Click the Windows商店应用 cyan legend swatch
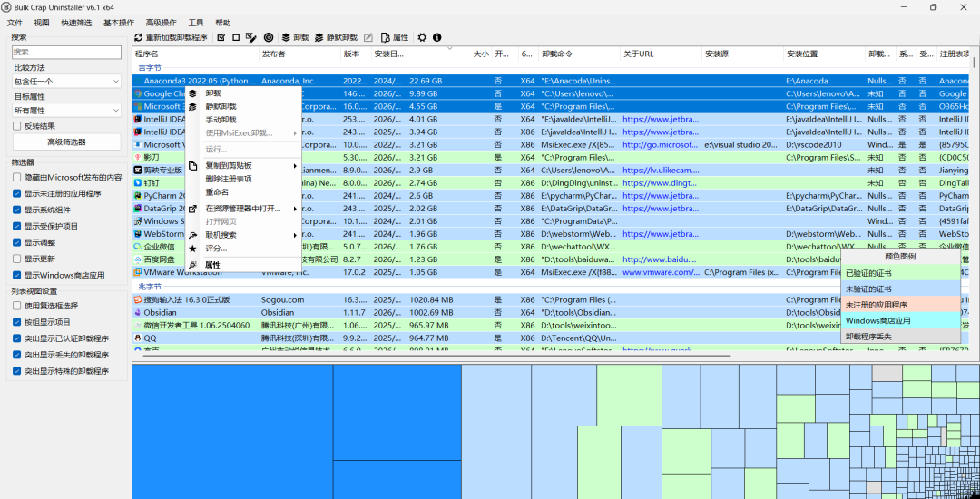Image resolution: width=980 pixels, height=499 pixels. pyautogui.click(x=900, y=320)
